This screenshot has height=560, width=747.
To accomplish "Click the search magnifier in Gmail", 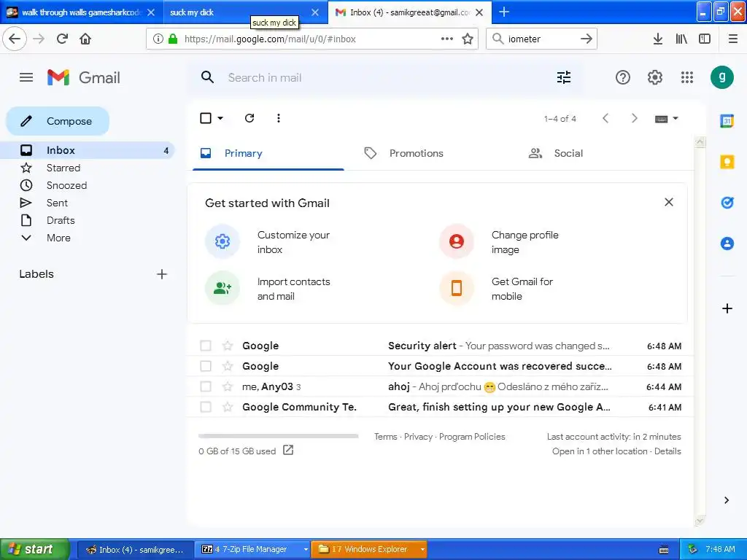I will (207, 77).
